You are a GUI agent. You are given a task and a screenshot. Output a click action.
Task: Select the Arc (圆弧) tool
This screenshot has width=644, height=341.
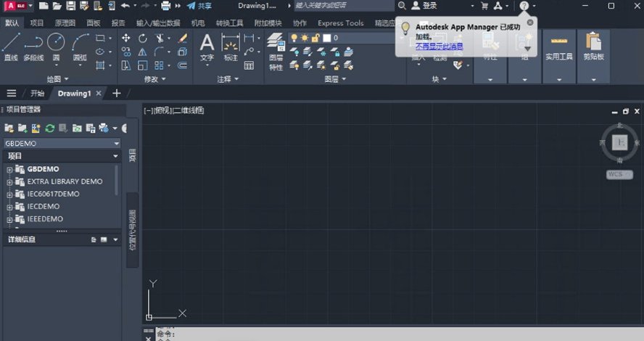80,47
